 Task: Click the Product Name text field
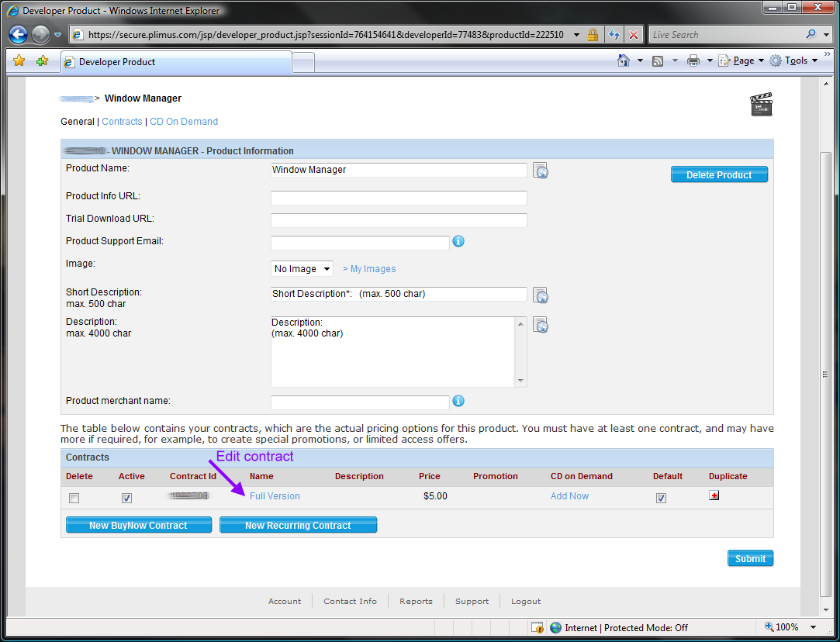pyautogui.click(x=399, y=170)
